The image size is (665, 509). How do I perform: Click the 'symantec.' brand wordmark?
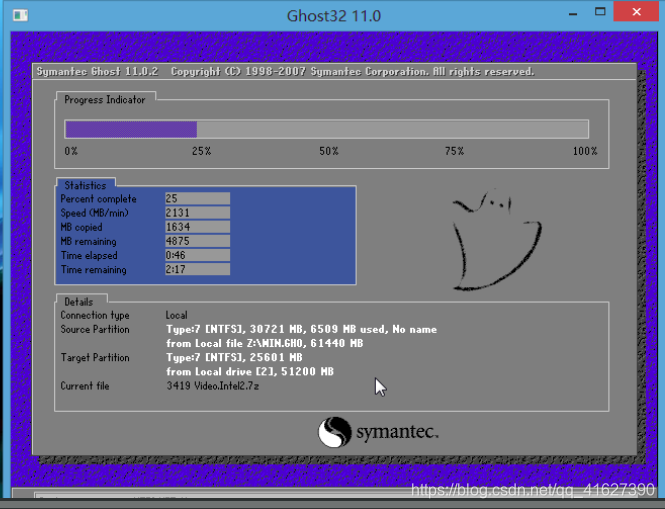click(397, 432)
